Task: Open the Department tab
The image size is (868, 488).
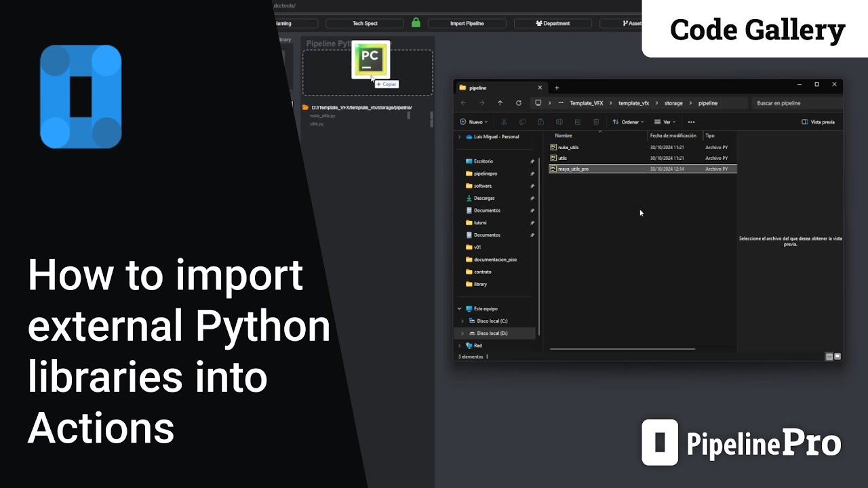Action: pos(553,23)
